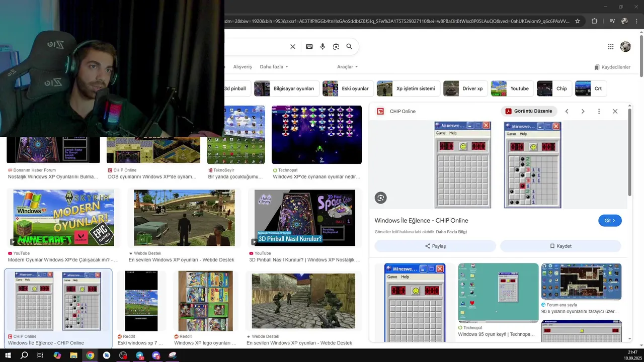Open the GTA San Andreas screenshot result
This screenshot has height=362, width=644.
click(x=184, y=218)
